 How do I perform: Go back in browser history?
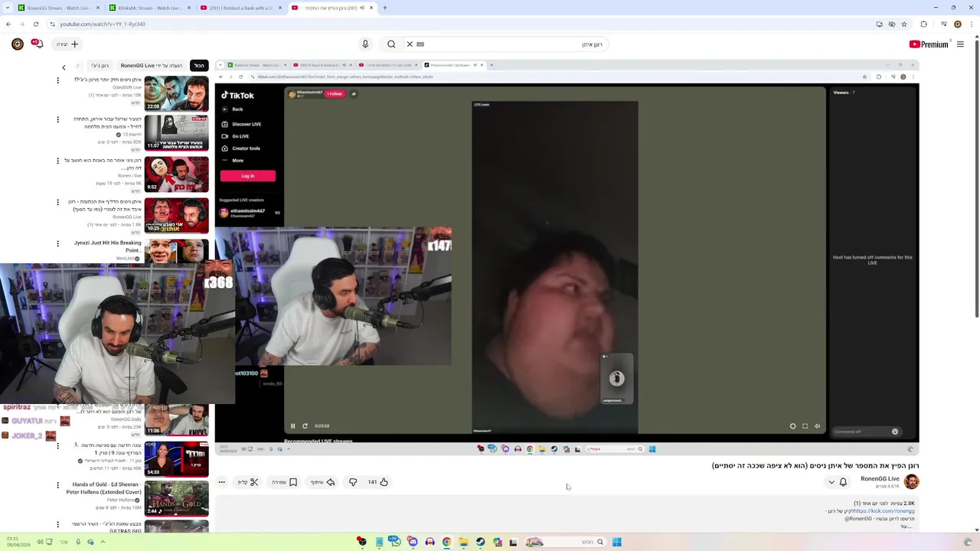point(8,24)
